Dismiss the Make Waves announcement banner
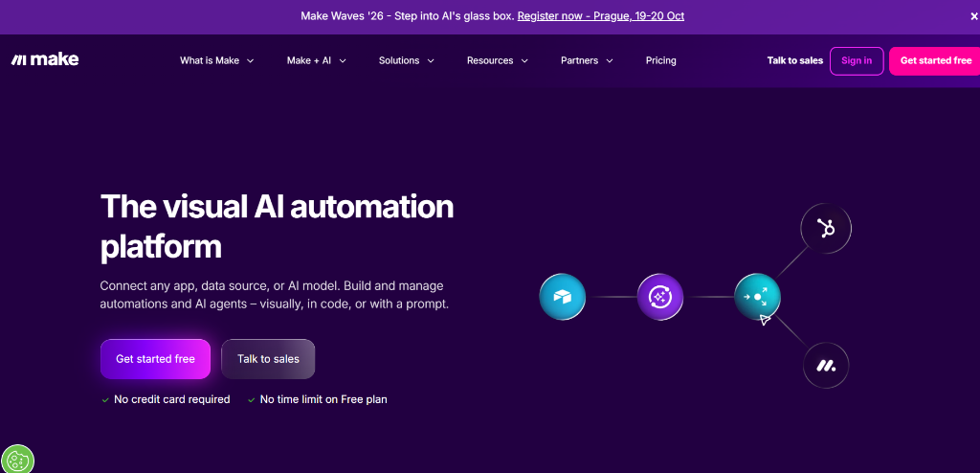980x473 pixels. (973, 17)
